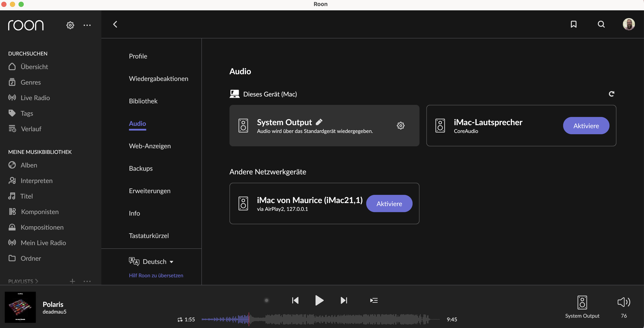The image size is (644, 328).
Task: Open the Deutsch language dropdown
Action: (x=151, y=262)
